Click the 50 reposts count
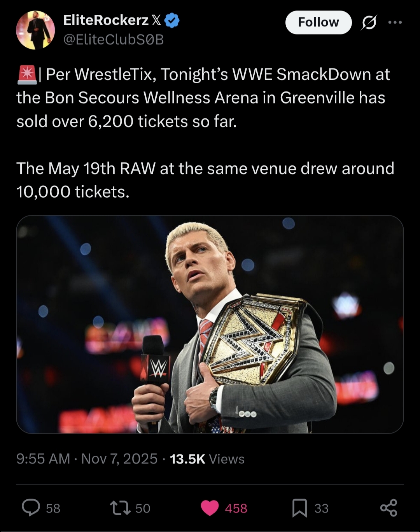Screen dimensions: 420x532 pos(143,508)
